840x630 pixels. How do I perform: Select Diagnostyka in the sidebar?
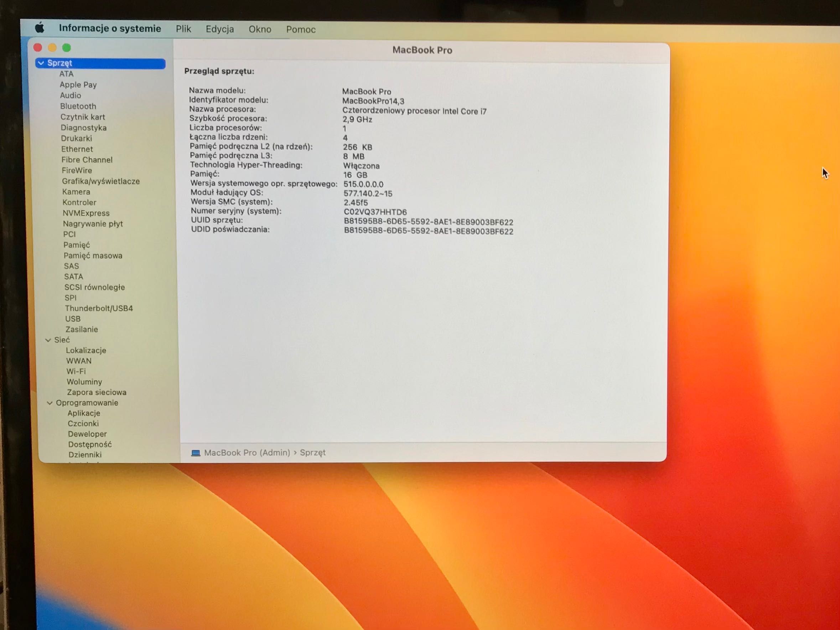(84, 128)
